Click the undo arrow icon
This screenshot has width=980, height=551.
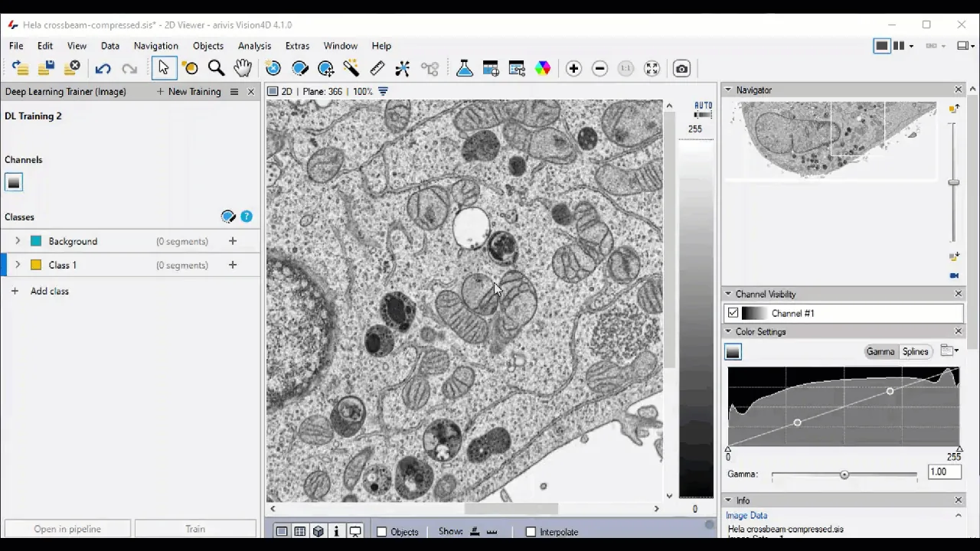[x=103, y=69]
